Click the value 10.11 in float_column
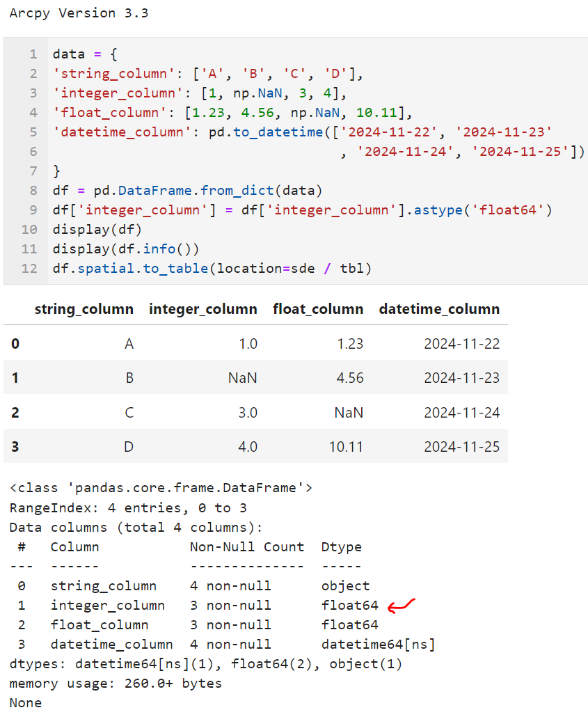The height and width of the screenshot is (710, 588). coord(346,446)
